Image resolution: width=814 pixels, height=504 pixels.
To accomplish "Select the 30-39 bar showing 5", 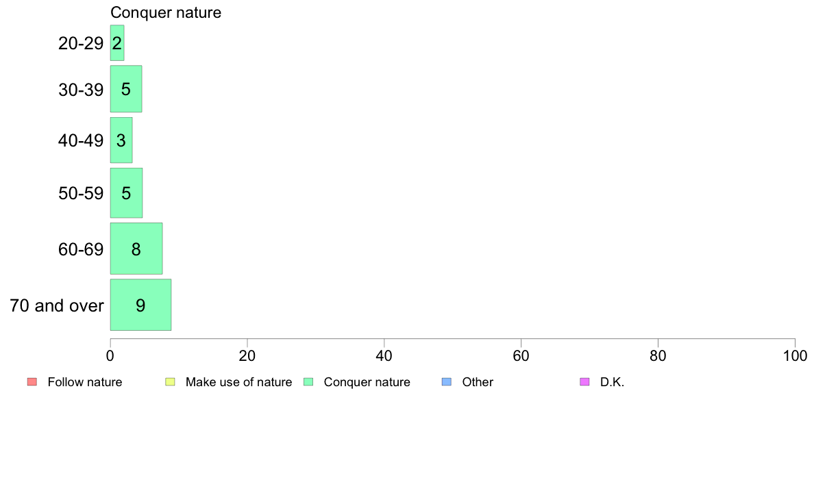I will click(126, 89).
